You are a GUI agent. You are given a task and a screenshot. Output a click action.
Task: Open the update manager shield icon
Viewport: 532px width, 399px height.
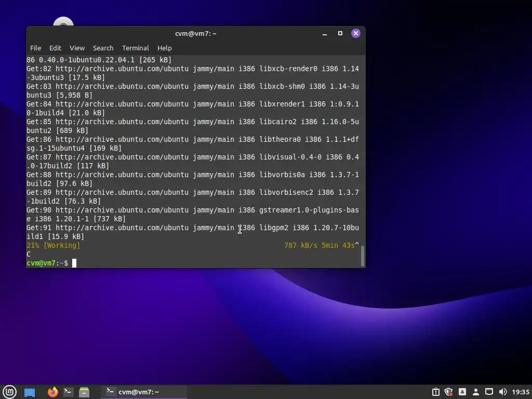[x=448, y=392]
